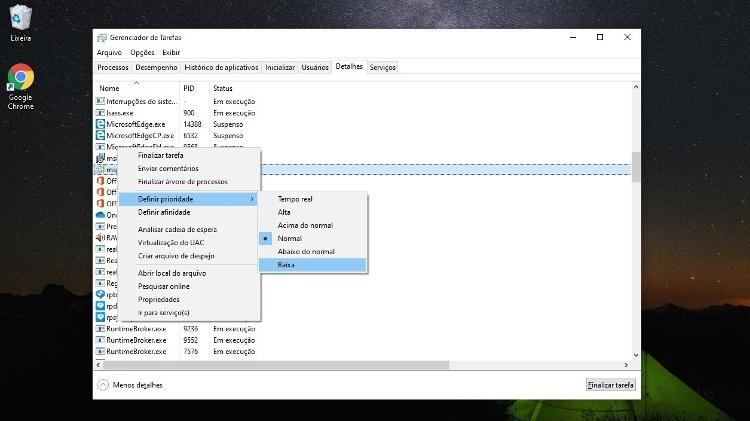Choose Abrir local do arquivo

tap(171, 273)
